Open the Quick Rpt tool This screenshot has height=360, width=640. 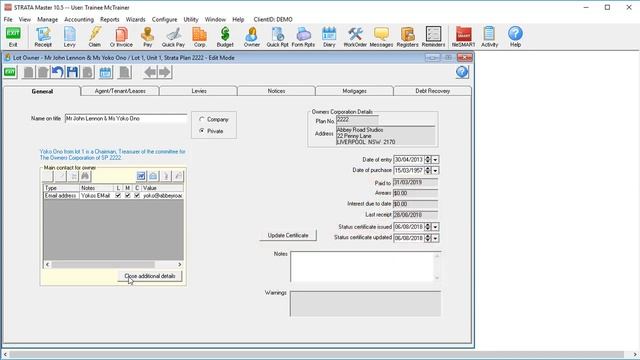[x=278, y=37]
